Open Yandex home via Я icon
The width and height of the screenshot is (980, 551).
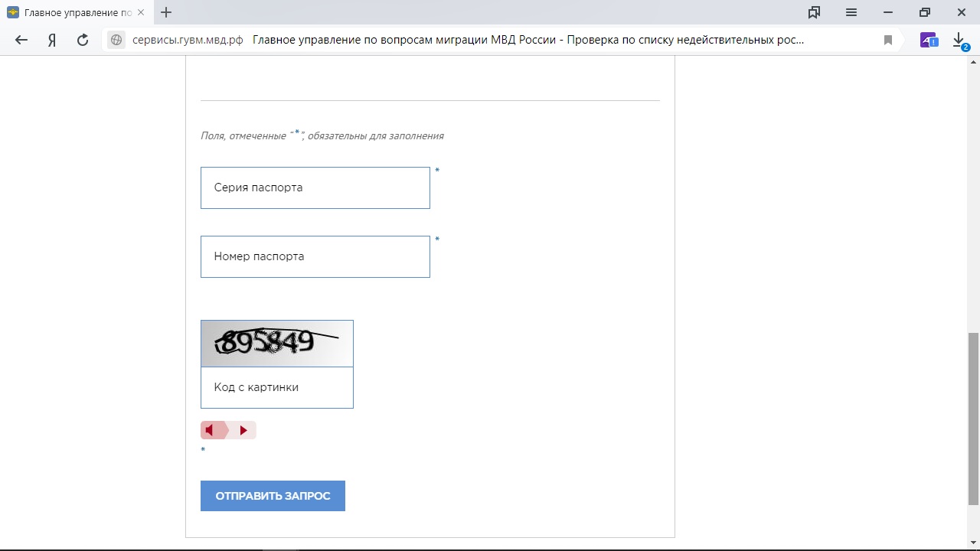(x=52, y=40)
